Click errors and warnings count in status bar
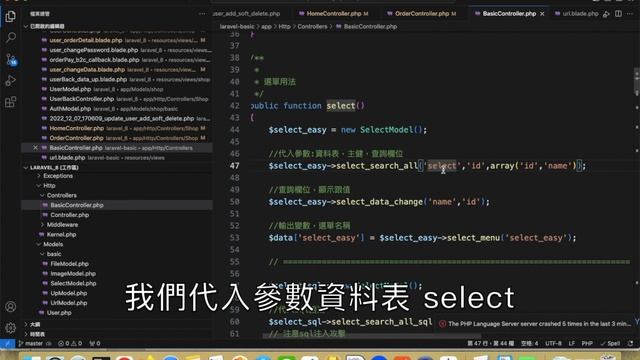 pyautogui.click(x=70, y=344)
